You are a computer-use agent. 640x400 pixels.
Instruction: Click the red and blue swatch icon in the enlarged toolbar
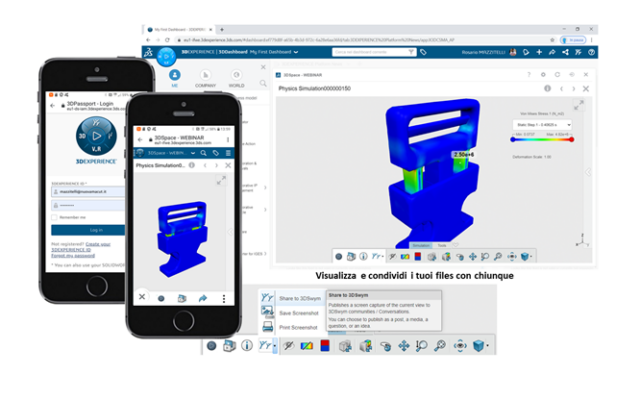point(325,346)
